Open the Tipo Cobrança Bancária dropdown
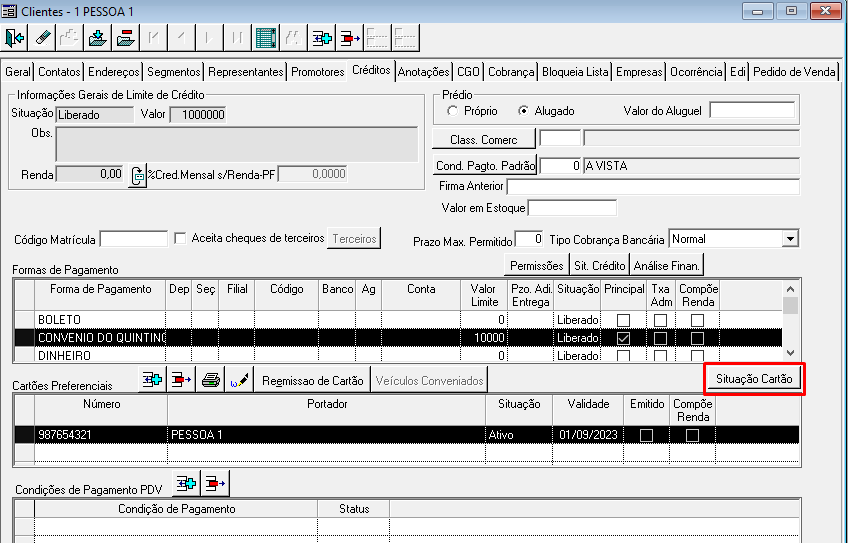Screen dimensions: 848x543 790,239
